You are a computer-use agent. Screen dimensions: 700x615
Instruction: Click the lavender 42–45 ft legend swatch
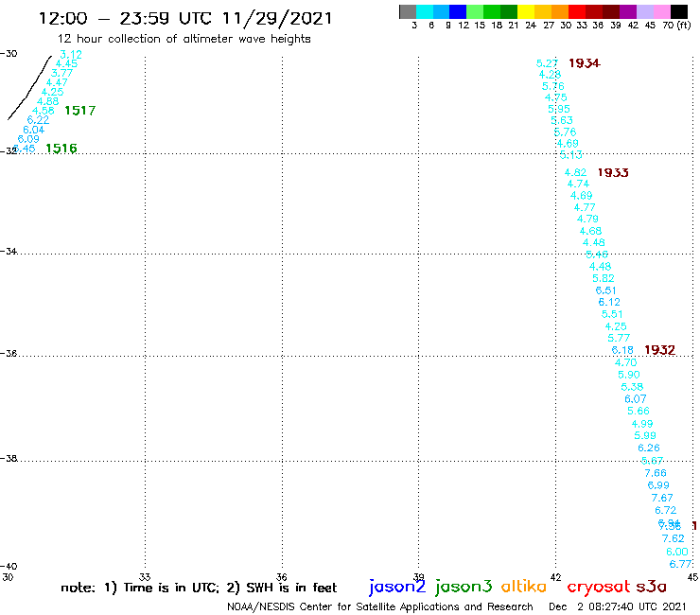click(x=644, y=11)
